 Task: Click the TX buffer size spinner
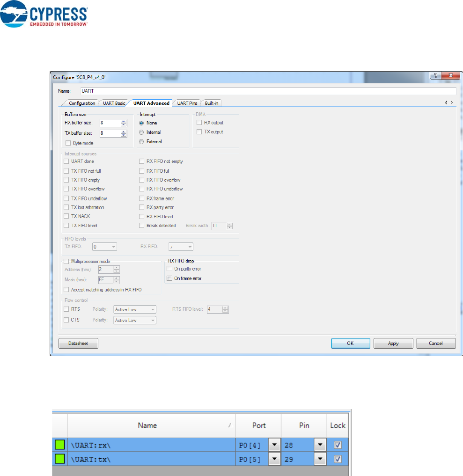click(x=124, y=133)
